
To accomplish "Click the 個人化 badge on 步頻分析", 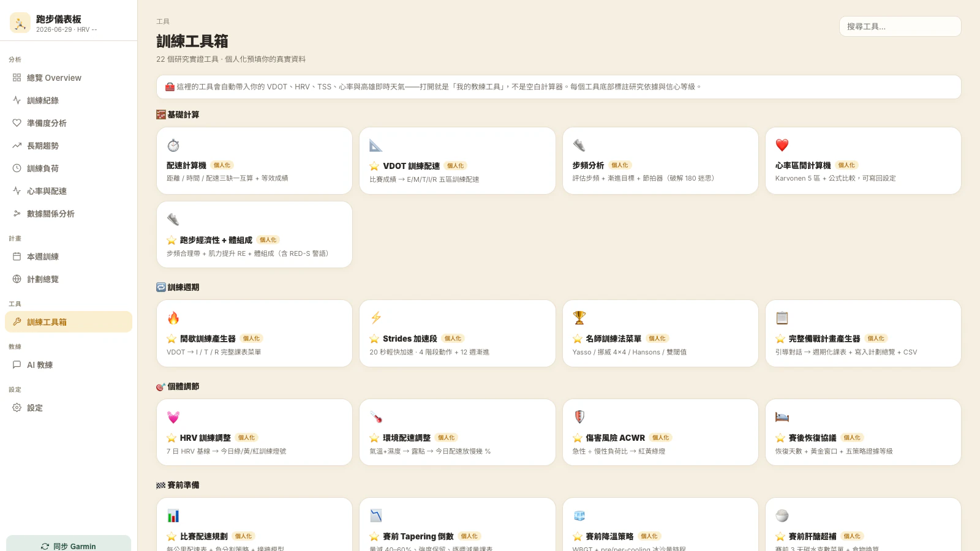I will 620,165.
